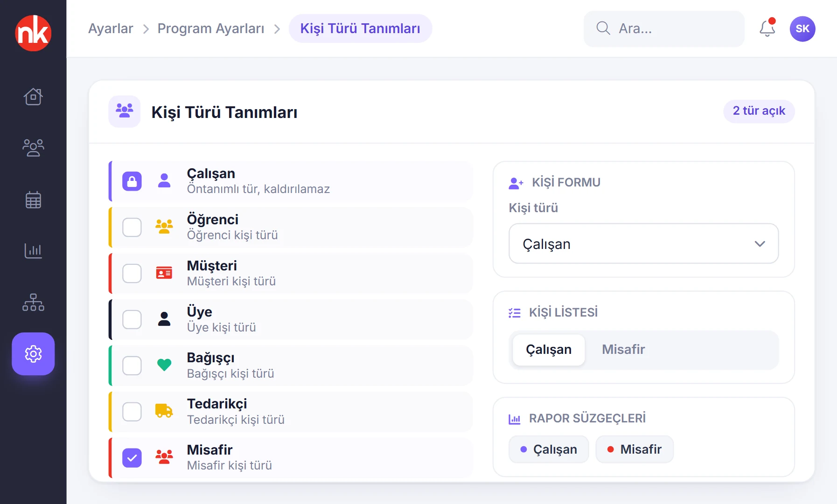Click the group icon beside the Kişi Türü Tanımları heading
The height and width of the screenshot is (504, 837).
[125, 111]
